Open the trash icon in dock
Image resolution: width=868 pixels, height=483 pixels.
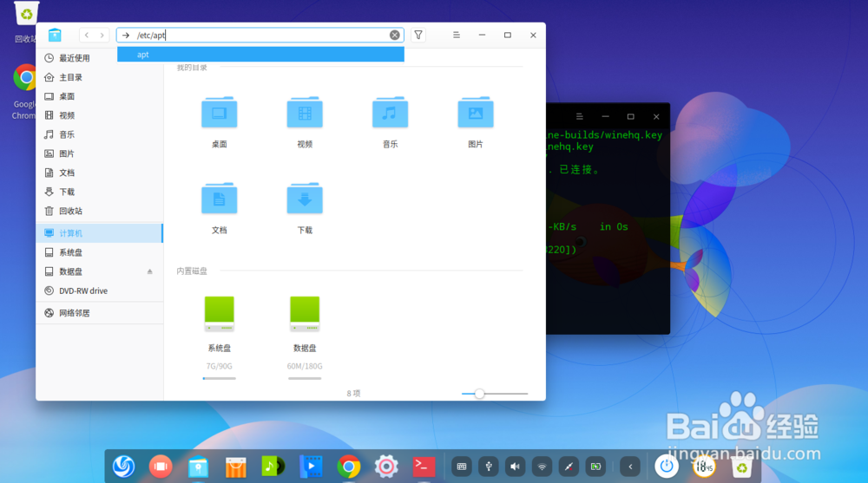tap(742, 467)
